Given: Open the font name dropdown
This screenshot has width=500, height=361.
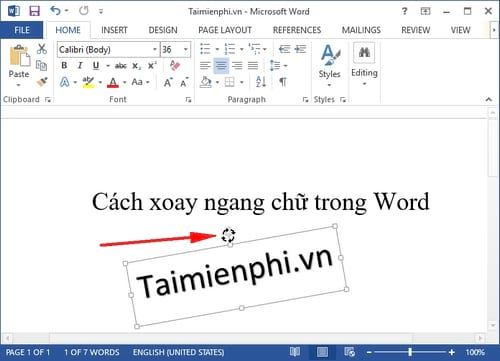Looking at the screenshot, I should pos(155,49).
